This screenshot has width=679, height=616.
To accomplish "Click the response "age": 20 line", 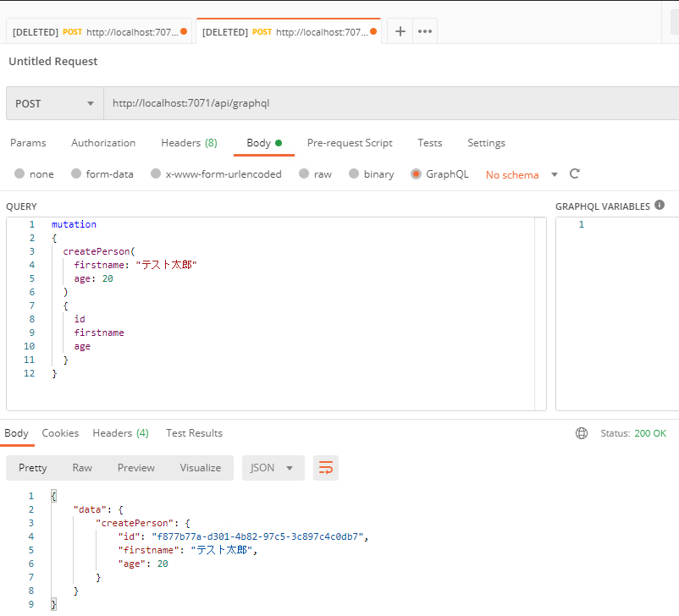I will point(143,564).
